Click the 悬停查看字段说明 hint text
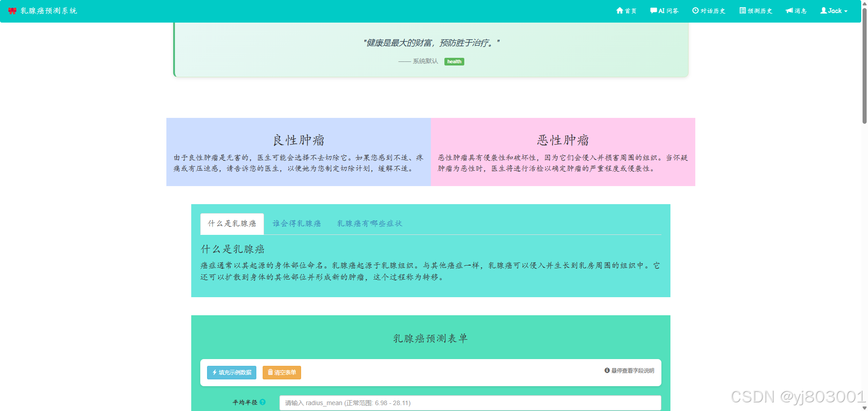This screenshot has height=411, width=868. (x=633, y=370)
